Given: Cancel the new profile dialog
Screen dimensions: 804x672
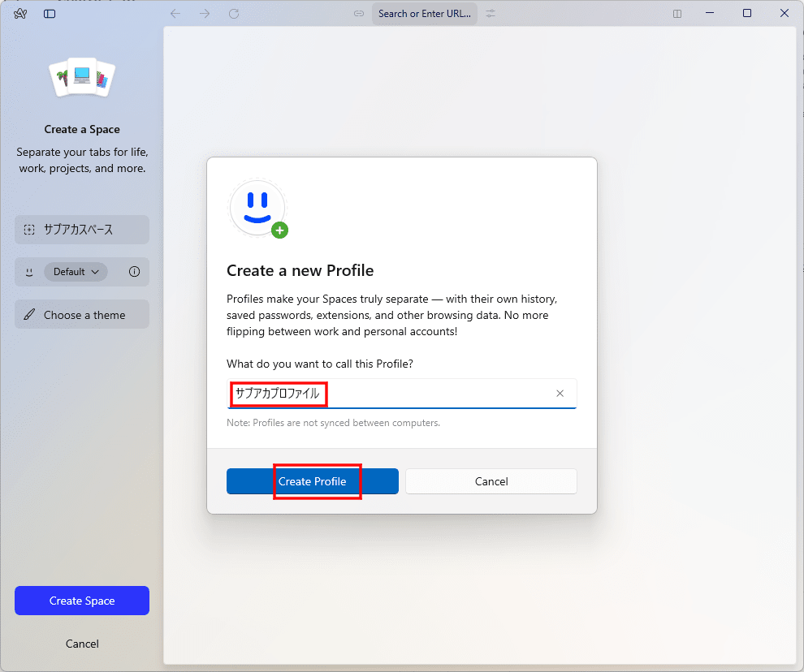Looking at the screenshot, I should (x=491, y=481).
